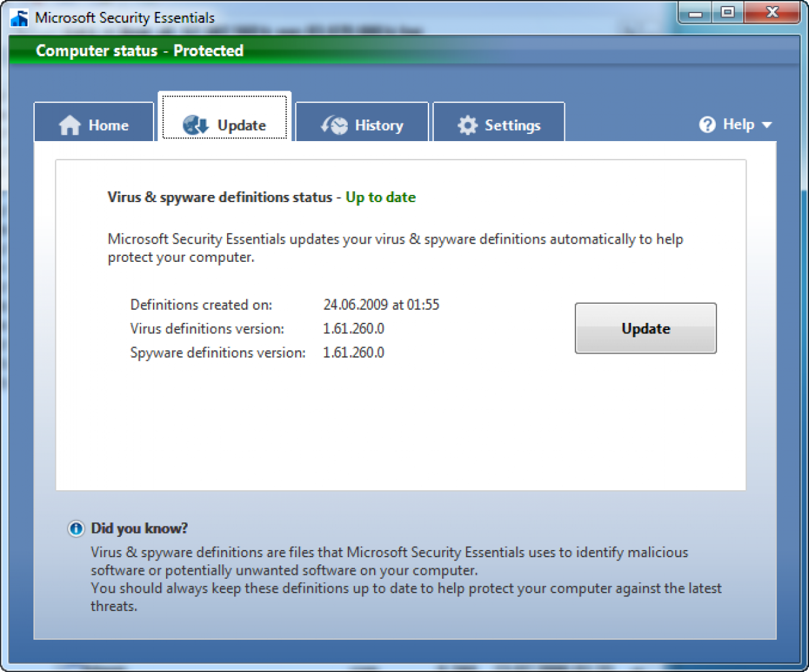Click the large Update button
The image size is (809, 672).
[646, 328]
